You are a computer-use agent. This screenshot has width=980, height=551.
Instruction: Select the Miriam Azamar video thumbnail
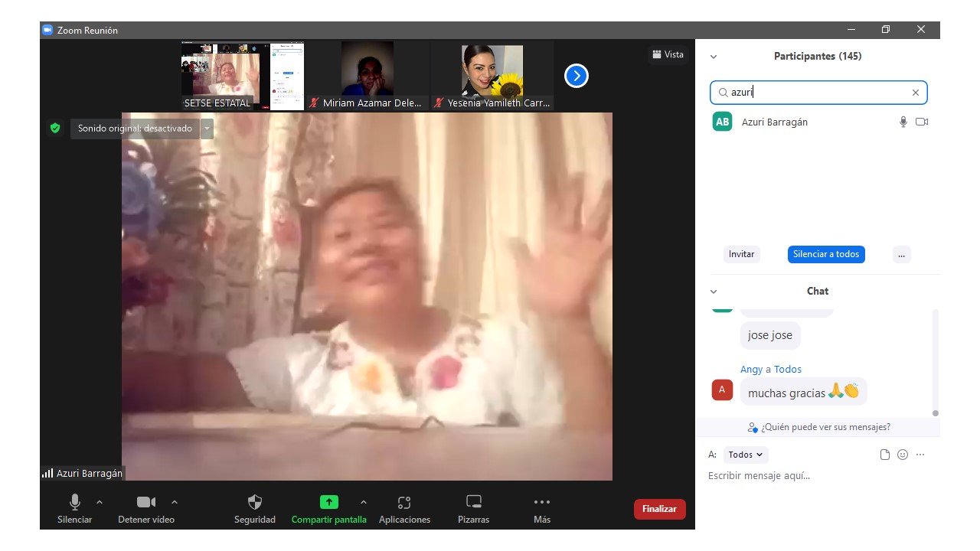pyautogui.click(x=367, y=76)
